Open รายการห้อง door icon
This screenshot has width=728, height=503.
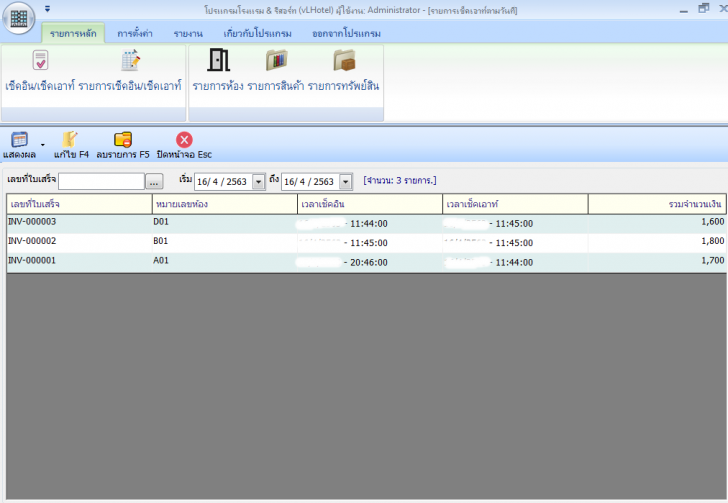coord(218,60)
